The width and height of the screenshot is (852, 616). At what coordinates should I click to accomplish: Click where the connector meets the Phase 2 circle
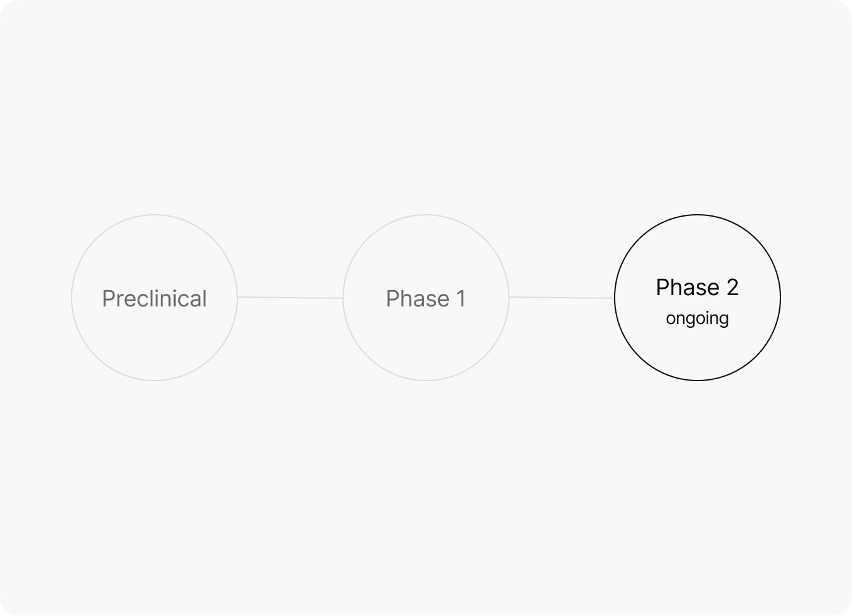[x=615, y=298]
